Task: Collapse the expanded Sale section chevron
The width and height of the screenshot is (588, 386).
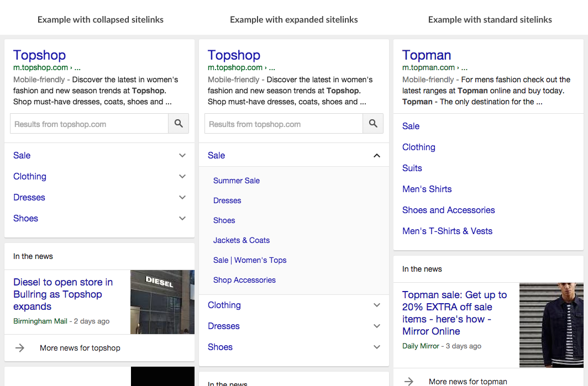Action: pyautogui.click(x=377, y=156)
